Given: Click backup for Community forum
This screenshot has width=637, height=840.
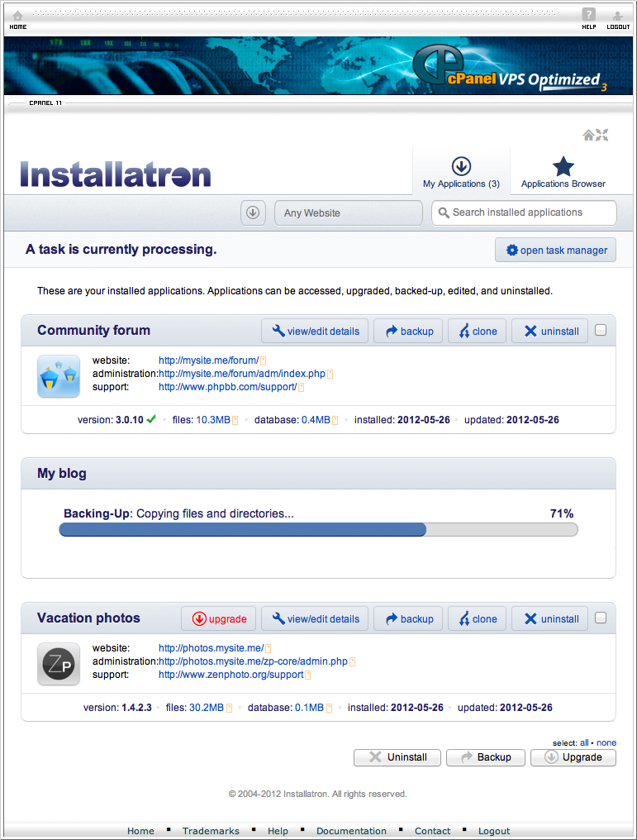Looking at the screenshot, I should (408, 331).
